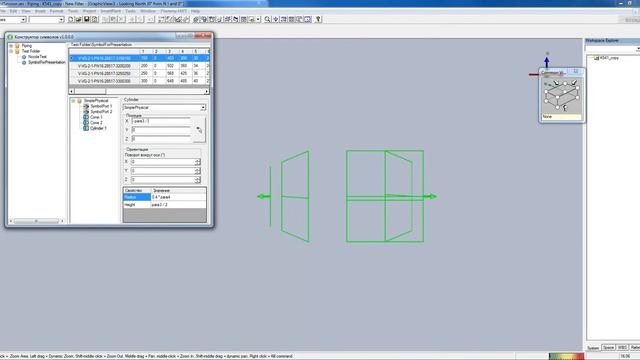Switch to System tab in Workspace Explorer
This screenshot has height=360, width=640.
[x=593, y=348]
